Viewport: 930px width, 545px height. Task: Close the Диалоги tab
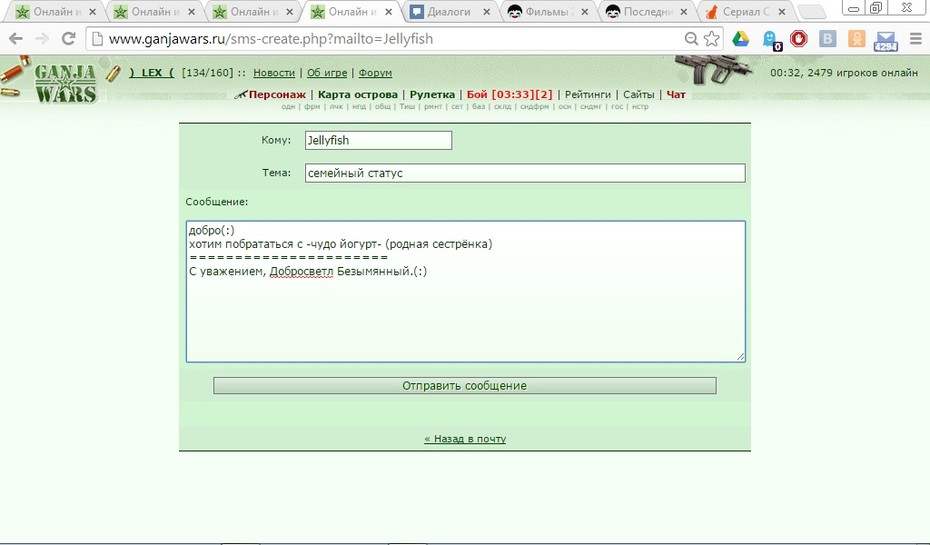coord(486,12)
